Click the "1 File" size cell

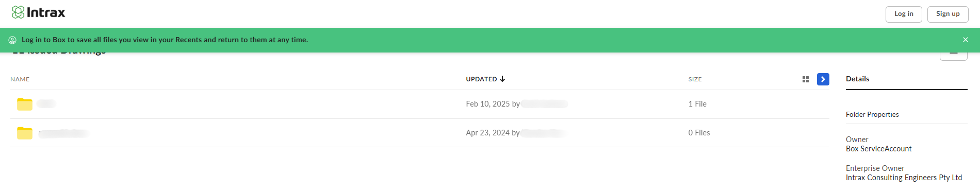(697, 104)
